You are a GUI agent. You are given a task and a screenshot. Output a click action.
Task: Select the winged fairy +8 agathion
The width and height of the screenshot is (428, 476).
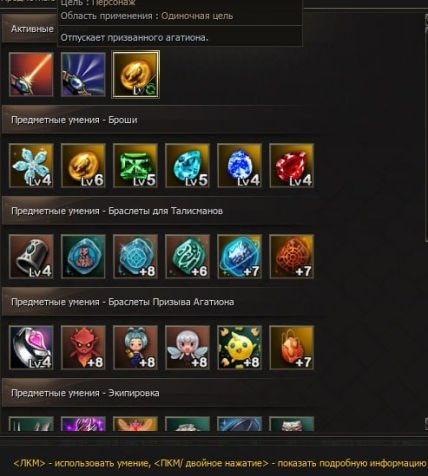(187, 347)
